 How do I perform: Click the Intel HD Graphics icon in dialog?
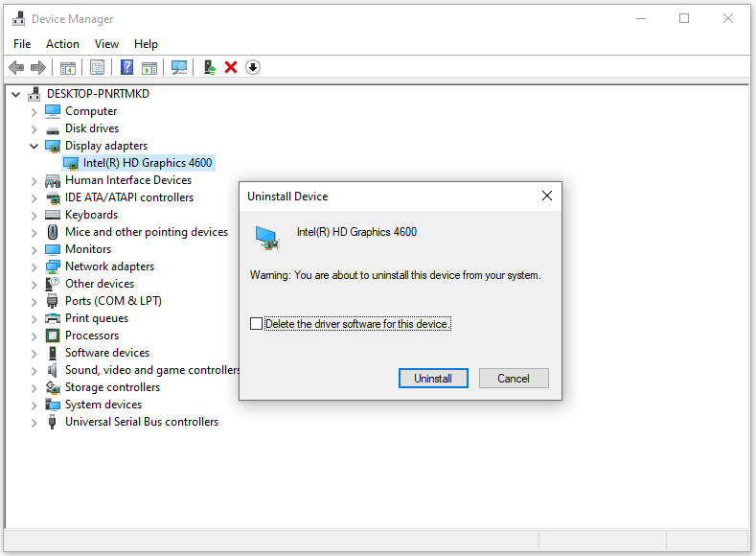(267, 238)
